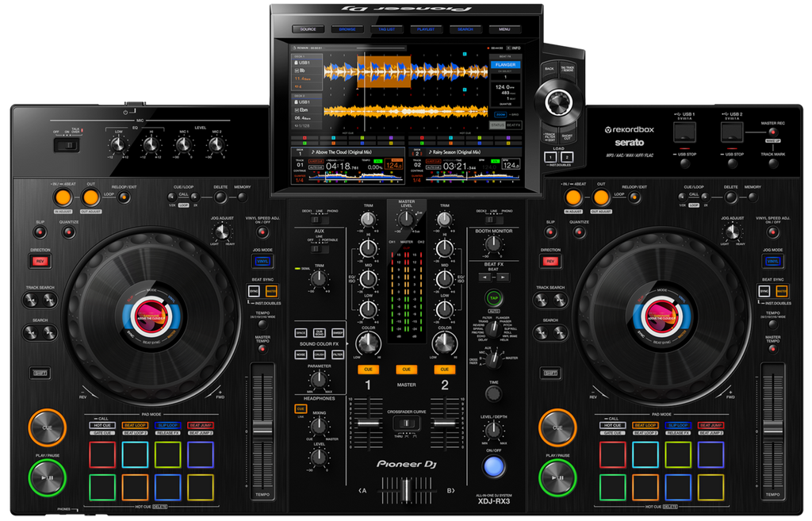Select the SWEEP sound color FX button
812x521 pixels.
pos(338,333)
